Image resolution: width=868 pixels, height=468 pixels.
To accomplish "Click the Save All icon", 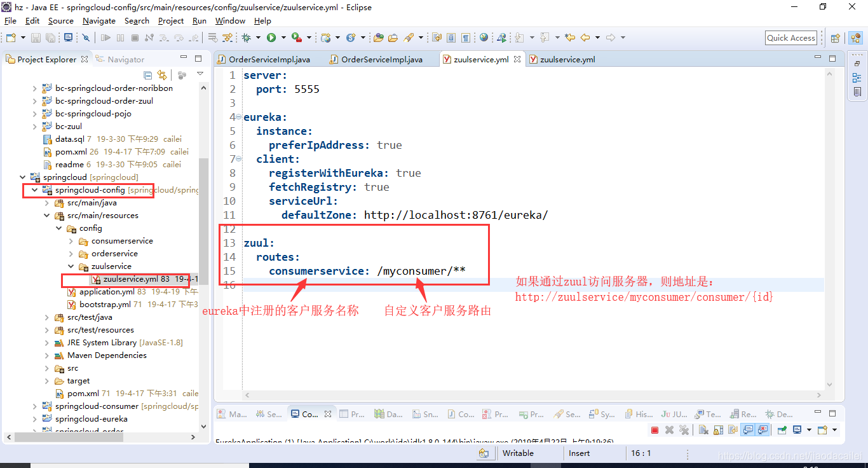I will click(x=50, y=38).
